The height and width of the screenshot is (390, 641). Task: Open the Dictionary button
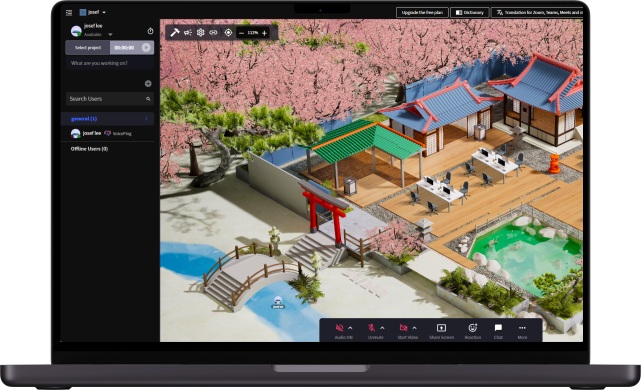pyautogui.click(x=469, y=13)
